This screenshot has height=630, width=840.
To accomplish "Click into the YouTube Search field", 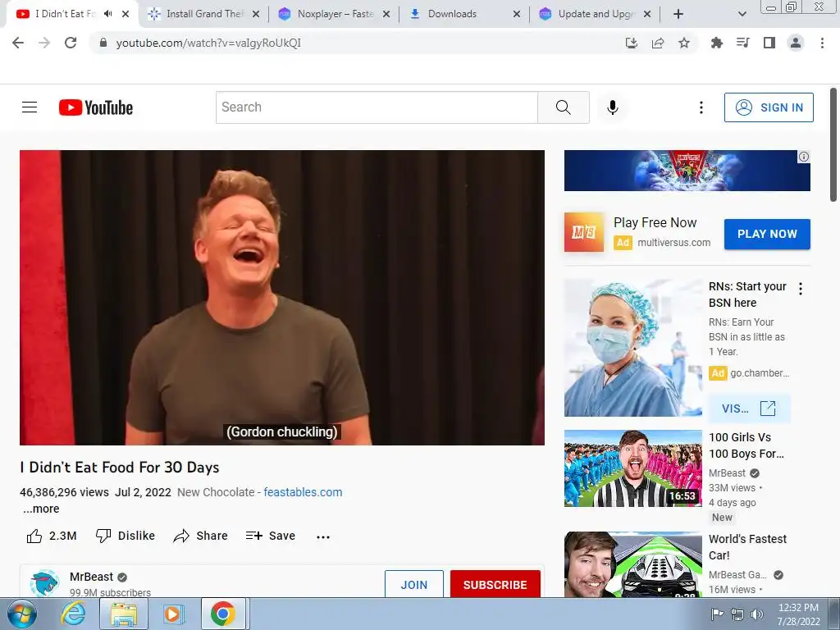I will 377,107.
